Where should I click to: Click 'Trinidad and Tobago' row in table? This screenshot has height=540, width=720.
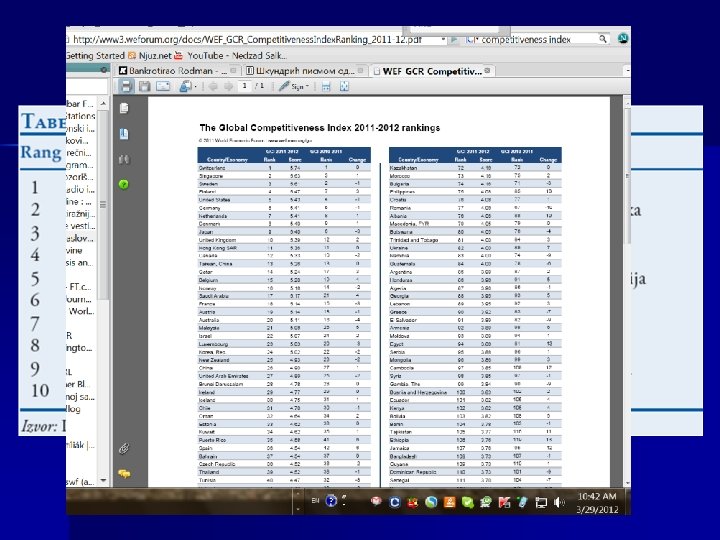tap(475, 240)
